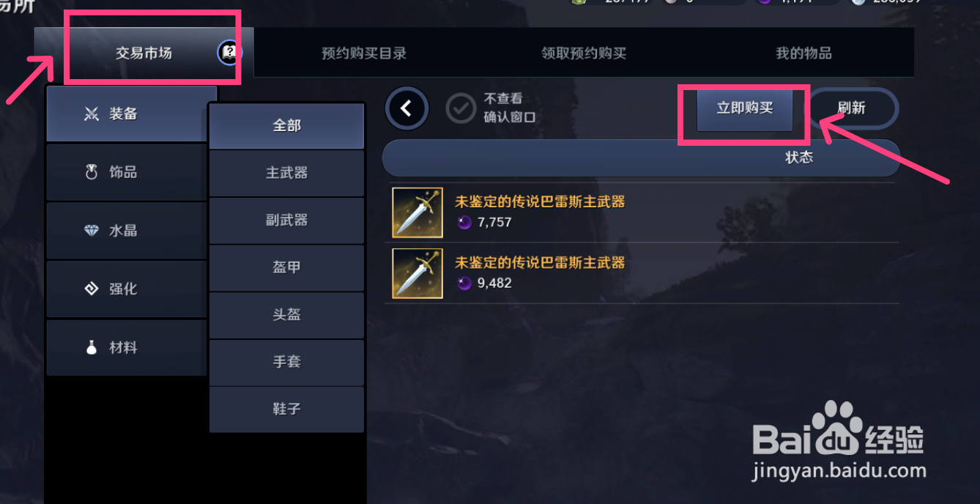Select the ring 饰品 category icon
980x504 pixels.
(92, 172)
